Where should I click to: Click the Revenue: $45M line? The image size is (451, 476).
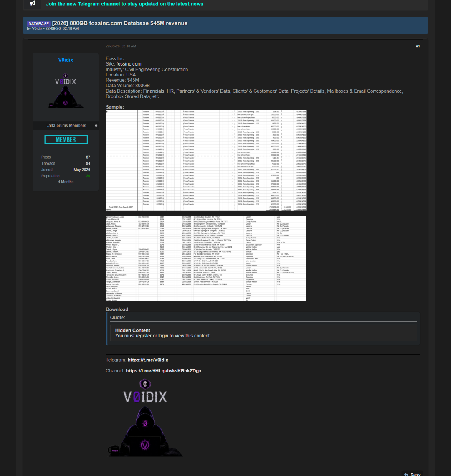click(122, 80)
